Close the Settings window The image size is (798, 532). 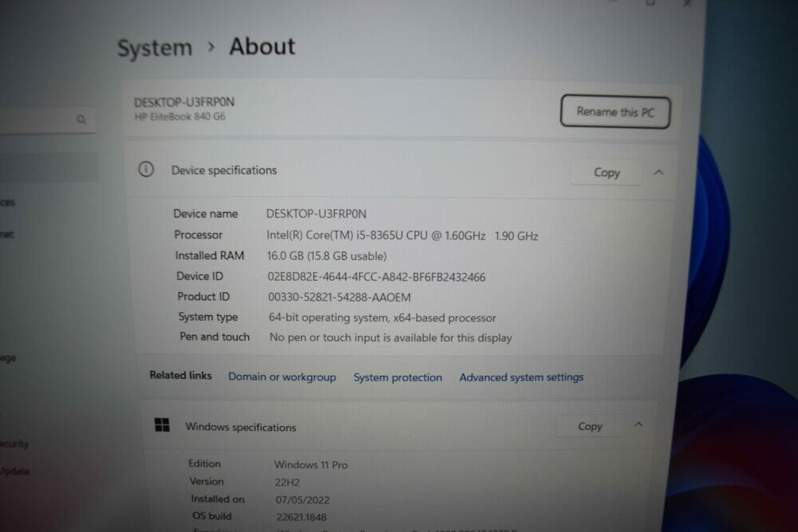point(687,3)
